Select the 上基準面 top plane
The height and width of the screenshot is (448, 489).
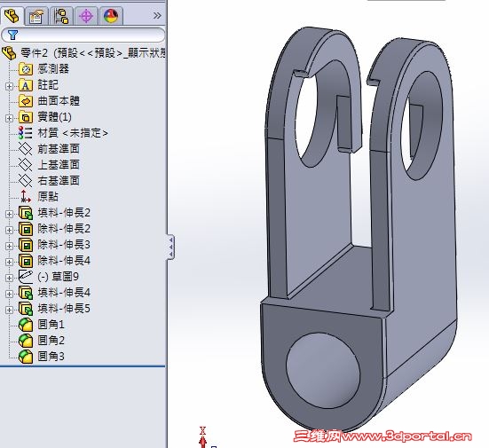59,165
